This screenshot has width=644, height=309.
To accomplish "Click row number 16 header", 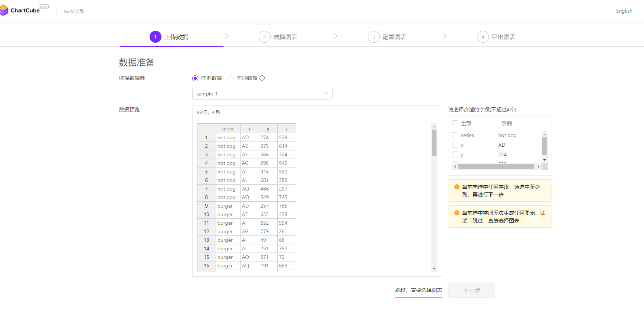I will click(206, 266).
